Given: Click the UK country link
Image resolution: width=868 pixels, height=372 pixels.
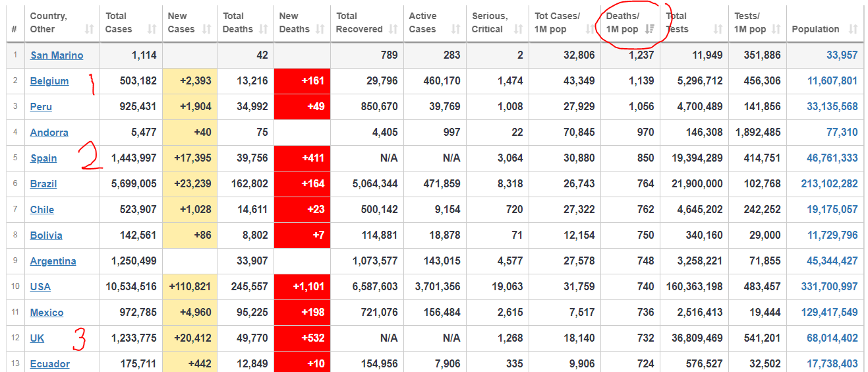Looking at the screenshot, I should pyautogui.click(x=37, y=338).
